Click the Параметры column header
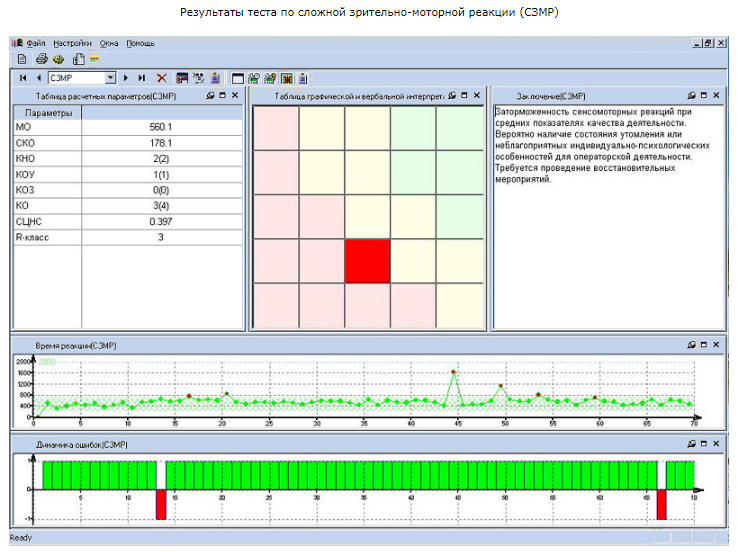The width and height of the screenshot is (738, 552). (x=48, y=113)
